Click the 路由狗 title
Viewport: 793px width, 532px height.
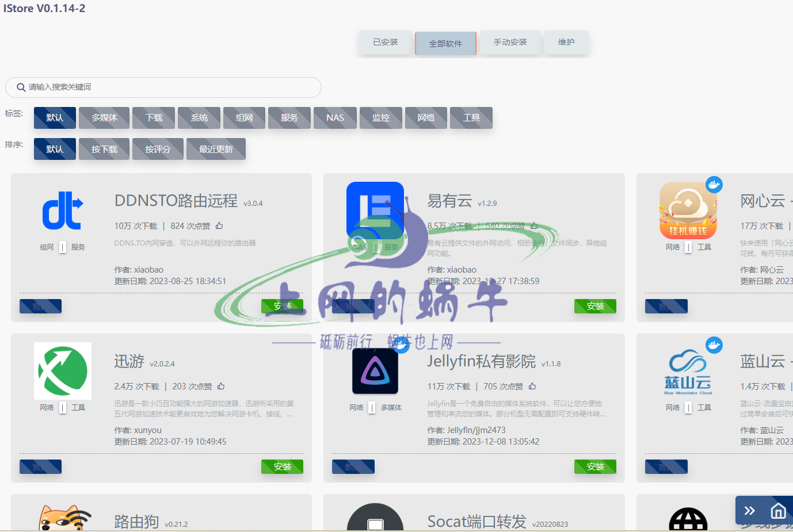[136, 522]
